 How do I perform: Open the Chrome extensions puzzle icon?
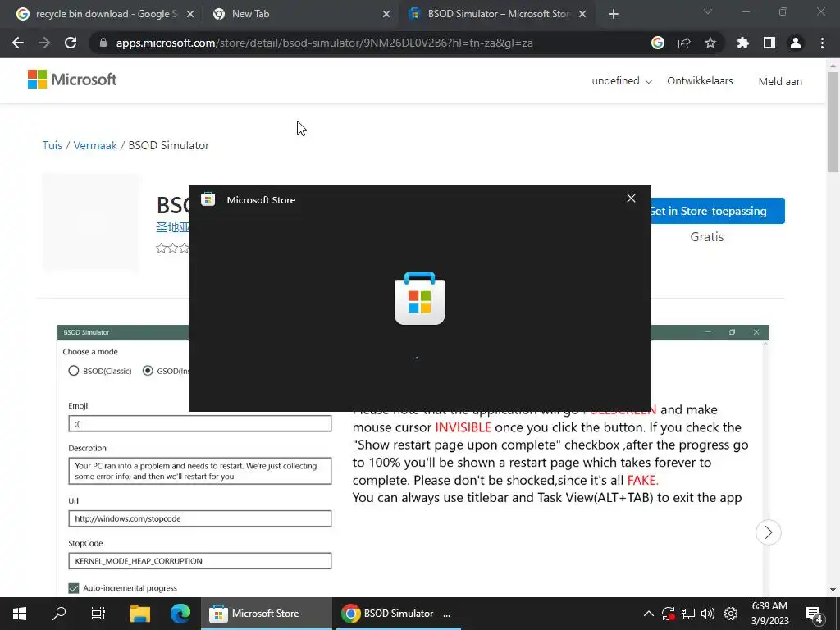pos(743,43)
